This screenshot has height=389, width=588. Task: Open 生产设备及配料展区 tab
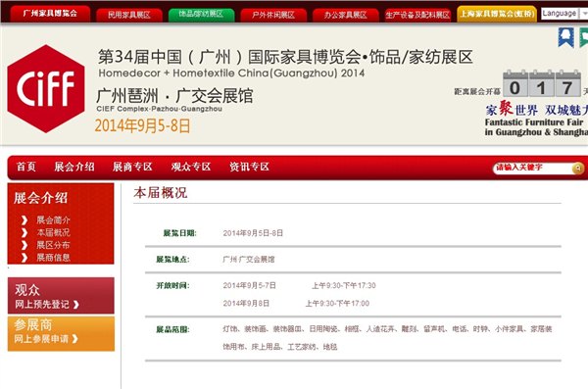417,15
